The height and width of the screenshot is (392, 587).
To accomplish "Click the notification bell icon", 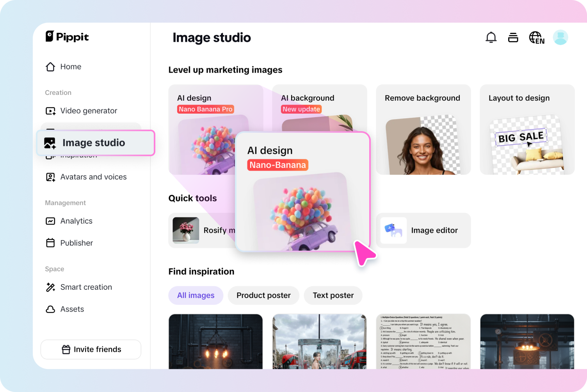I will click(491, 37).
